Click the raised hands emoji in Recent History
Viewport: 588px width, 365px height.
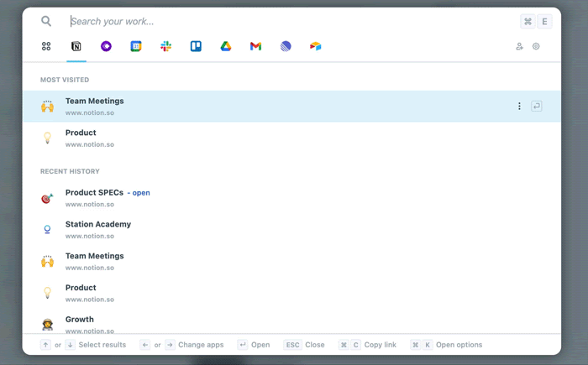tap(47, 261)
